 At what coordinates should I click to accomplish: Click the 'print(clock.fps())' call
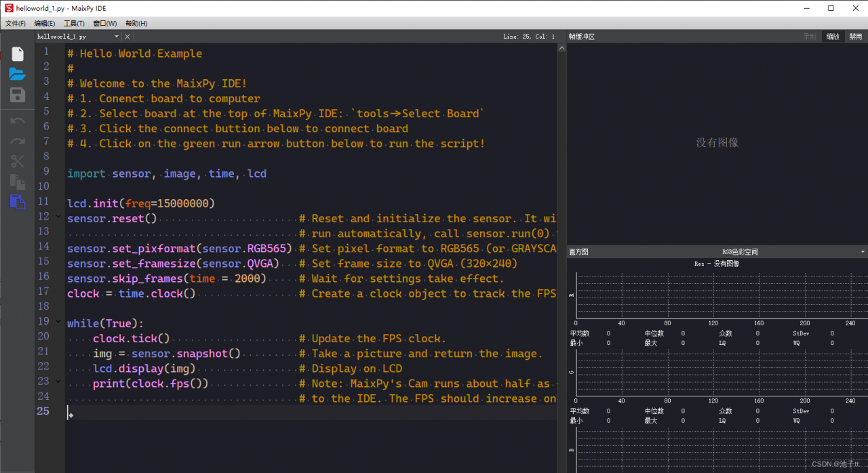[151, 384]
